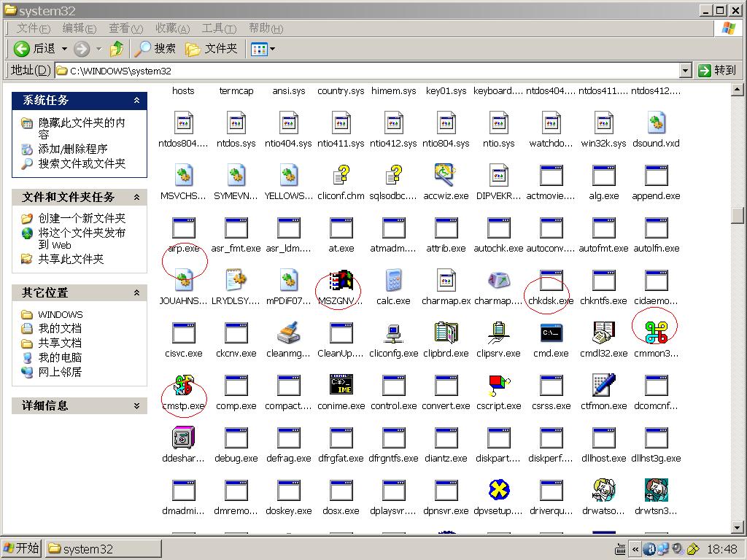Open the calc.exe calculator icon
747x560 pixels.
point(393,281)
